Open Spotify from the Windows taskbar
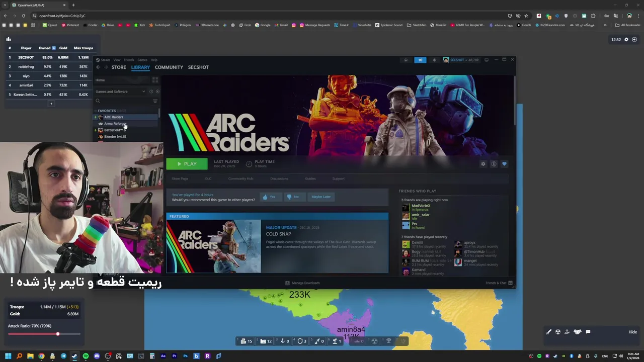 point(86,356)
